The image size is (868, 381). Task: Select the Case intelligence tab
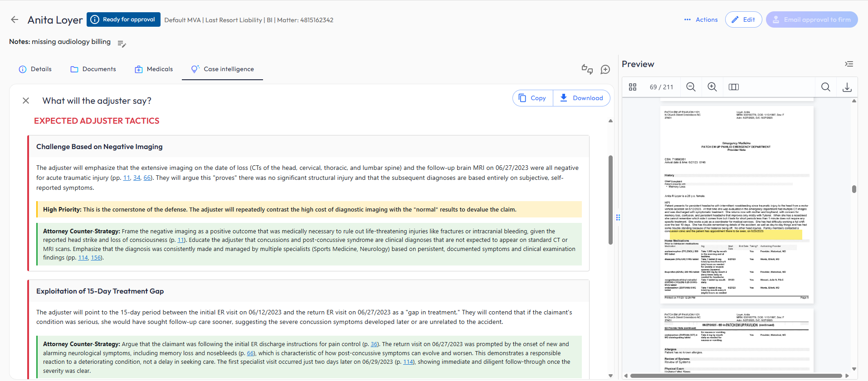click(222, 69)
